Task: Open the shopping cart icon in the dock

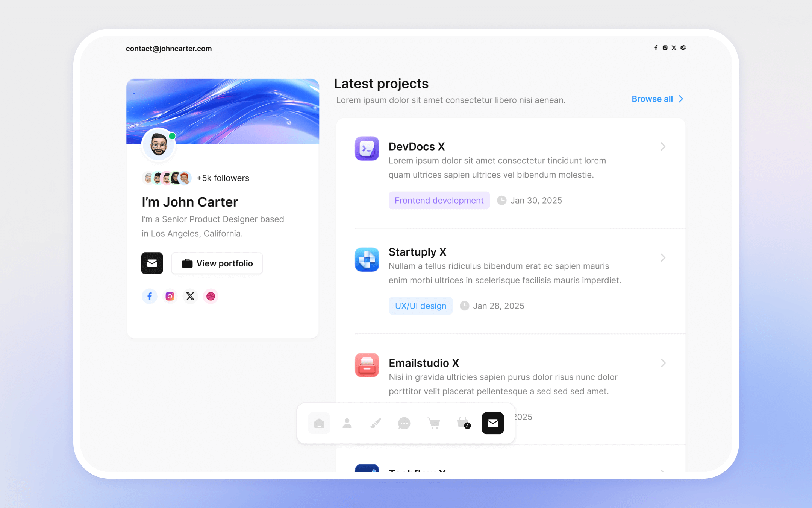Action: click(x=434, y=423)
